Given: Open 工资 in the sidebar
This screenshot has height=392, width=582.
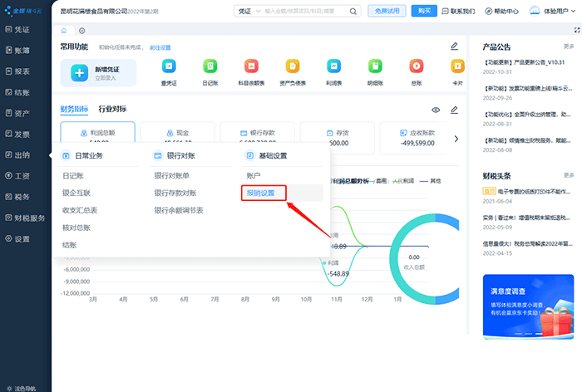Looking at the screenshot, I should coord(17,176).
